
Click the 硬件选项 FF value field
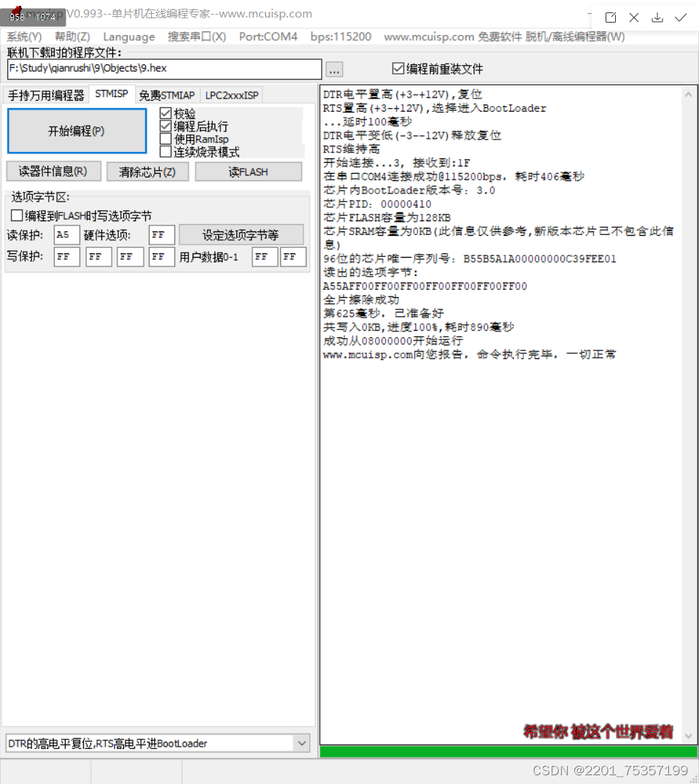coord(162,234)
